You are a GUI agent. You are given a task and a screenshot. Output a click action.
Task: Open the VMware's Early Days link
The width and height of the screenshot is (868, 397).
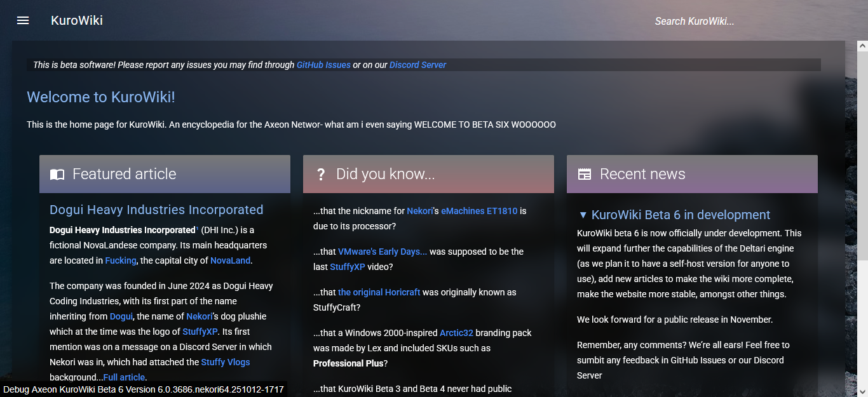tap(382, 251)
